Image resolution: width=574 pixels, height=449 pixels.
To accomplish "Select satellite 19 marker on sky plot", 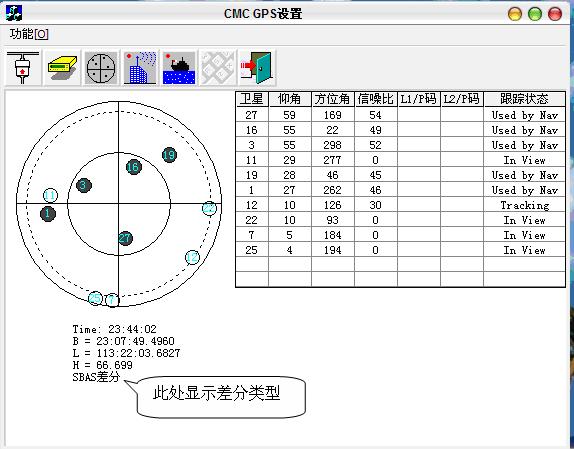I will point(169,155).
